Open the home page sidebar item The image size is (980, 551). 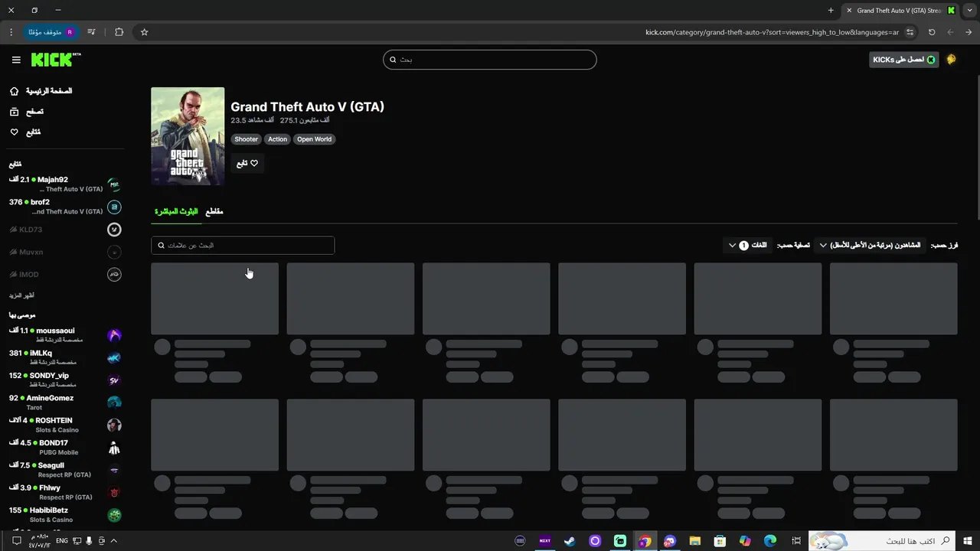[x=43, y=91]
